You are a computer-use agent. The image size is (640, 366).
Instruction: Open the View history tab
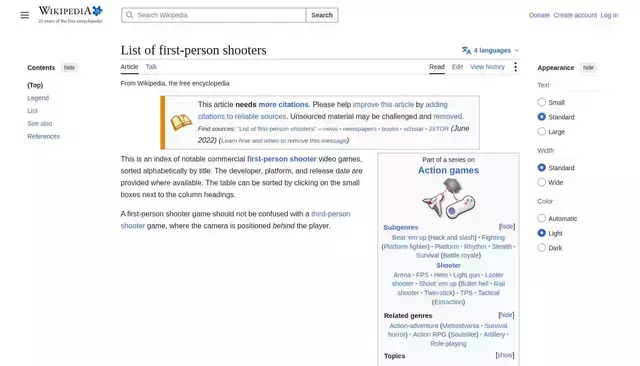click(x=487, y=67)
